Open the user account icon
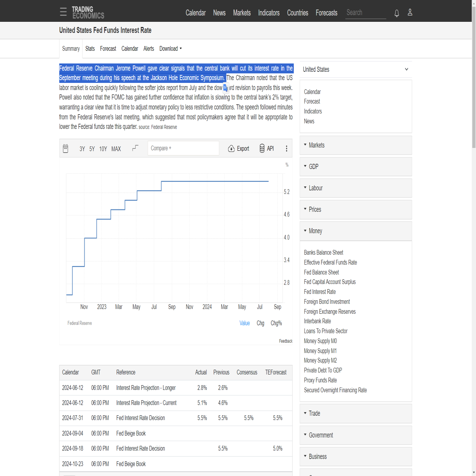Image resolution: width=476 pixels, height=476 pixels. click(410, 12)
